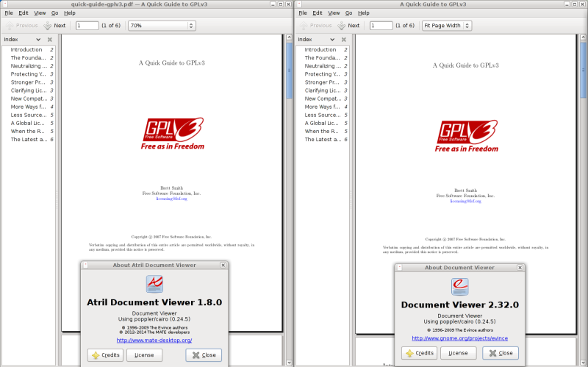The width and height of the screenshot is (588, 367).
Task: Click scroll-down arrow in Atril scrollbar
Action: click(x=289, y=363)
